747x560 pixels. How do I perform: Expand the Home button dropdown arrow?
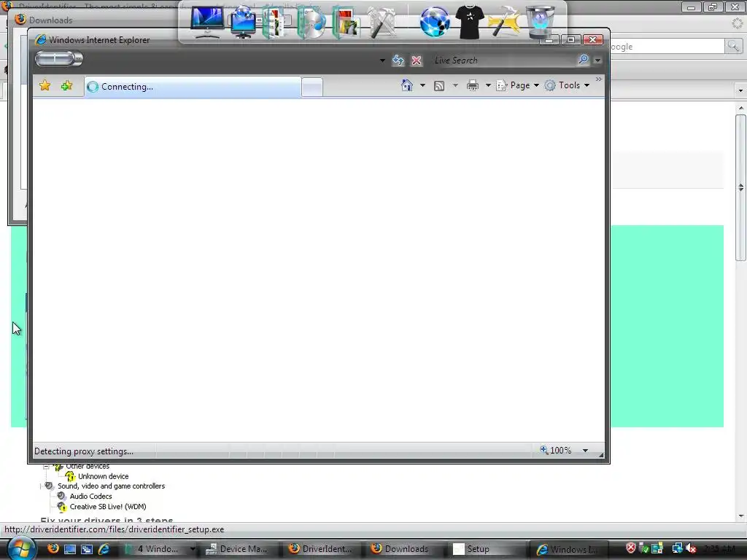[422, 85]
